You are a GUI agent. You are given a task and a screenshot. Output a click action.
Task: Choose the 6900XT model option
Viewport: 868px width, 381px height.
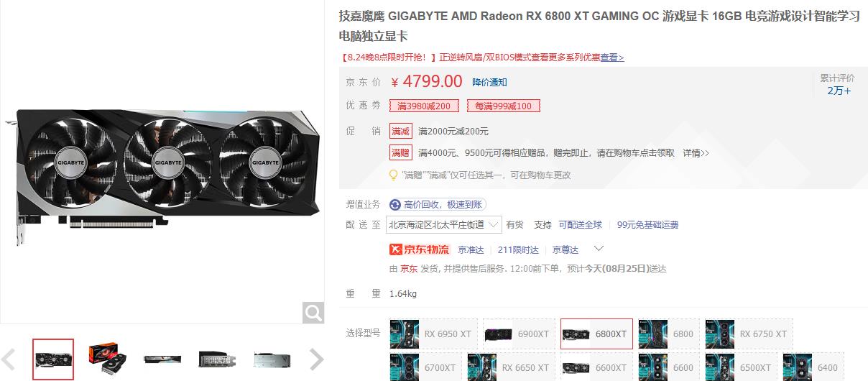point(519,334)
